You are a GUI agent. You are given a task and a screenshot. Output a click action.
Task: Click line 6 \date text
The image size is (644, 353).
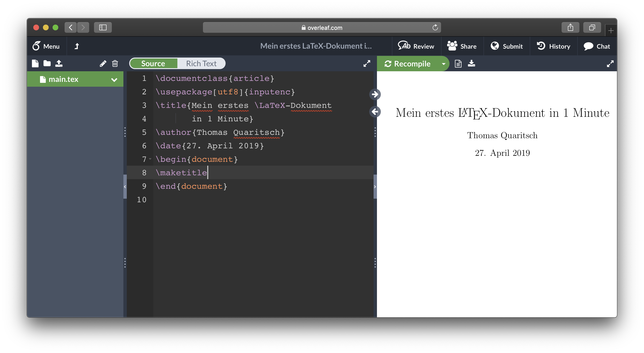[210, 146]
